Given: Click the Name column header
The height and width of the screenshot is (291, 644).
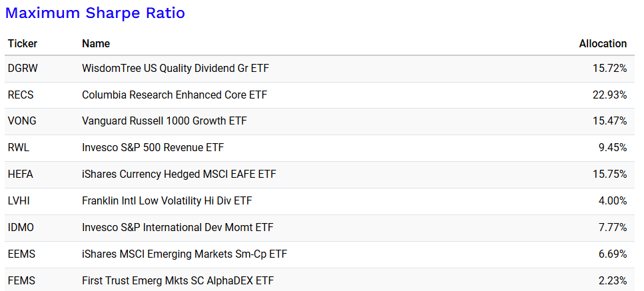Looking at the screenshot, I should (x=96, y=44).
